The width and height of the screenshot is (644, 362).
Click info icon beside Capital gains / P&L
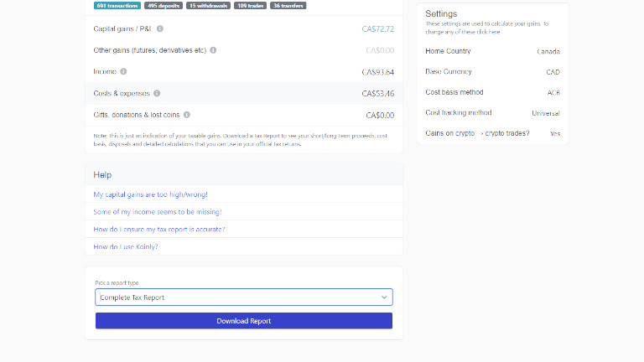point(161,29)
